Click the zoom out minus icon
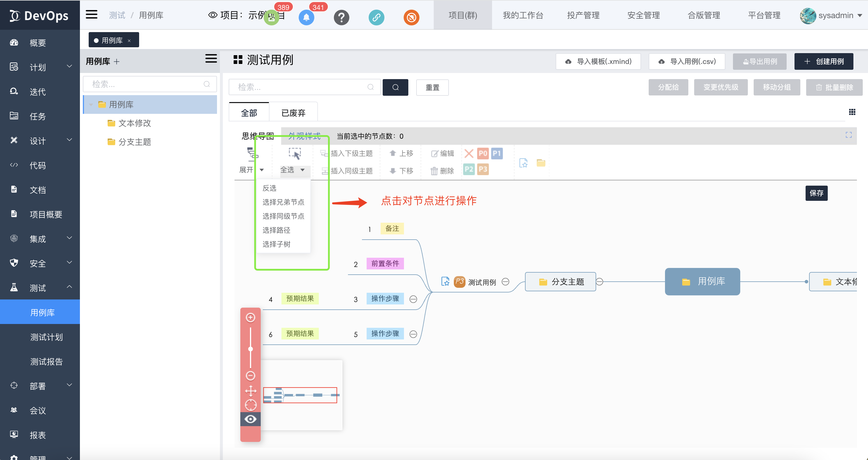This screenshot has width=868, height=460. (x=250, y=375)
